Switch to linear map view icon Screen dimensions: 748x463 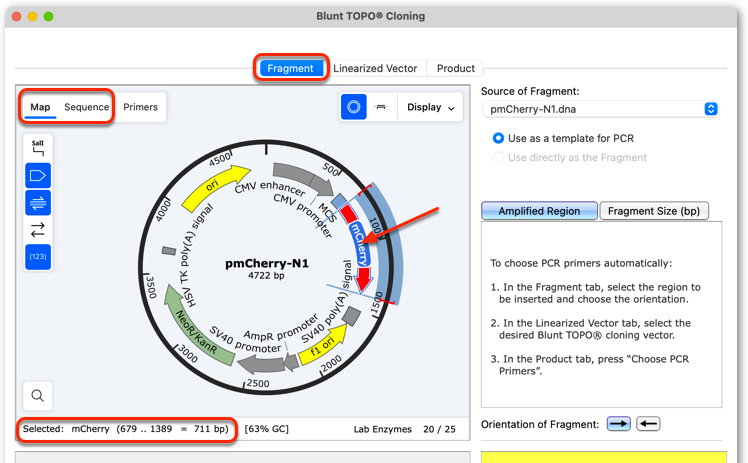(x=381, y=107)
